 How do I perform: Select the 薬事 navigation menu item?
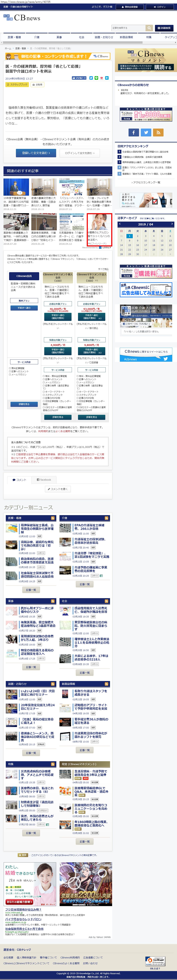pyautogui.click(x=59, y=37)
